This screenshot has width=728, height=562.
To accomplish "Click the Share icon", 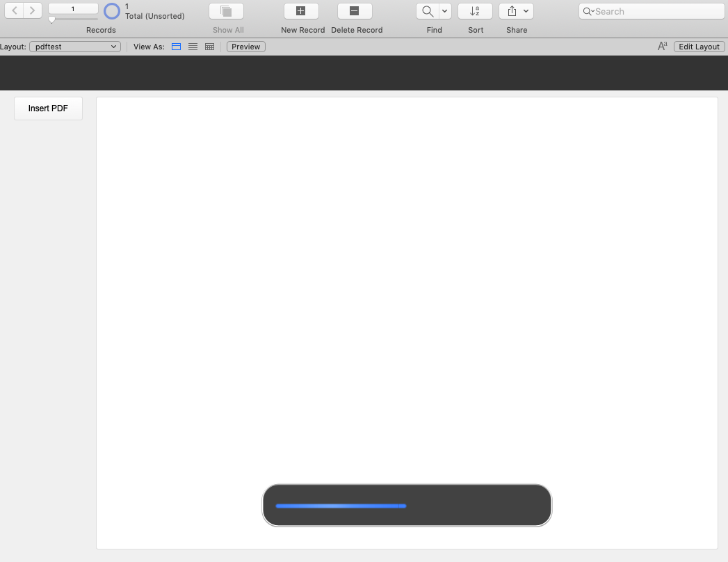I will tap(512, 11).
